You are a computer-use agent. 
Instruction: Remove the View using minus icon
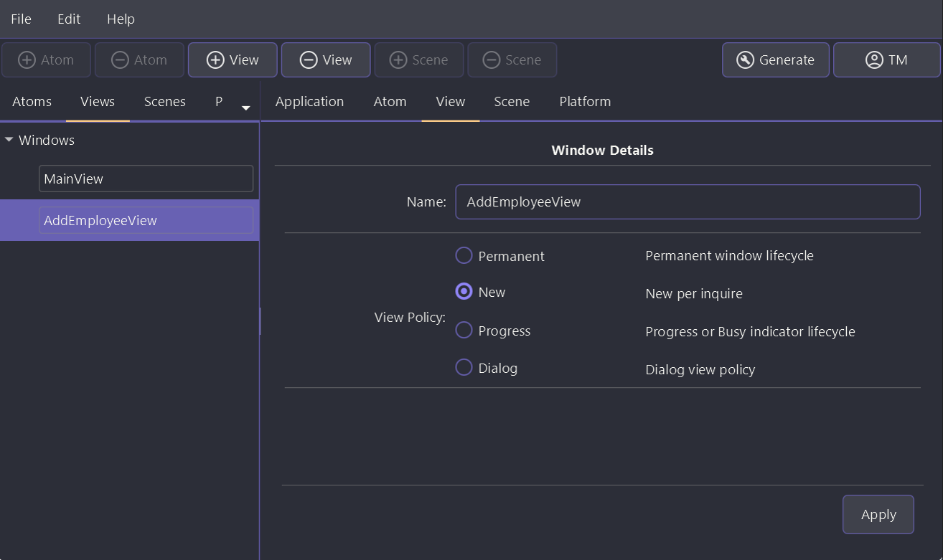pyautogui.click(x=309, y=60)
